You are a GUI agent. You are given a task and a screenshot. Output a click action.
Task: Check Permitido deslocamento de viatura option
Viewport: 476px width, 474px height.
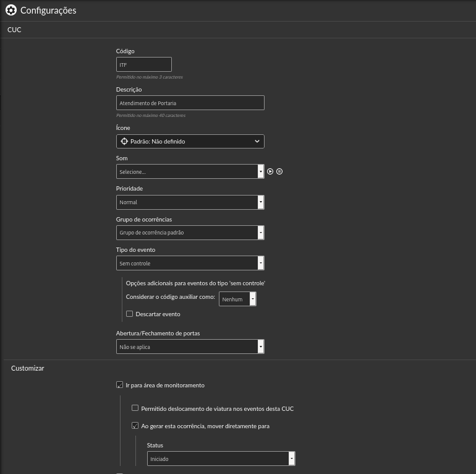click(x=135, y=408)
